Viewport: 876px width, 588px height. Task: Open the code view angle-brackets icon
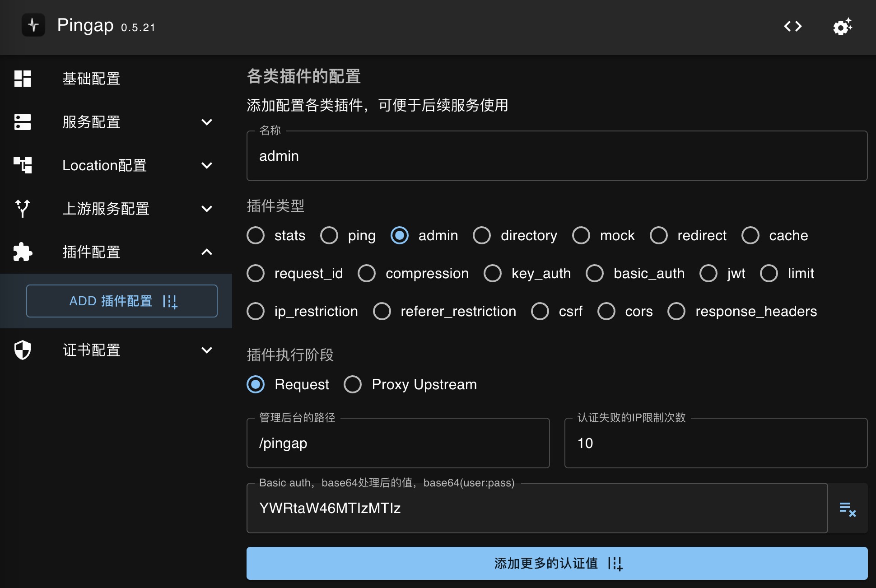pyautogui.click(x=793, y=26)
